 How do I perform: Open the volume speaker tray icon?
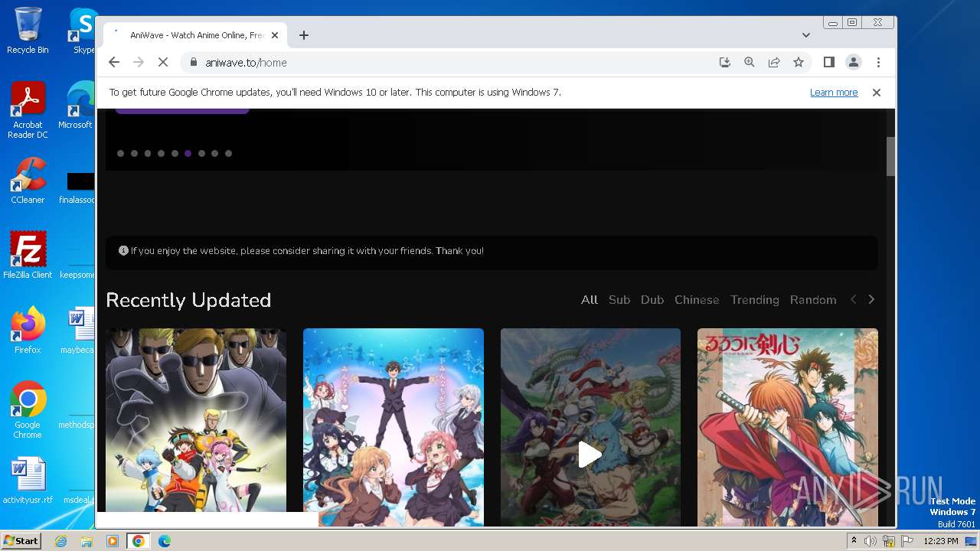pos(871,541)
